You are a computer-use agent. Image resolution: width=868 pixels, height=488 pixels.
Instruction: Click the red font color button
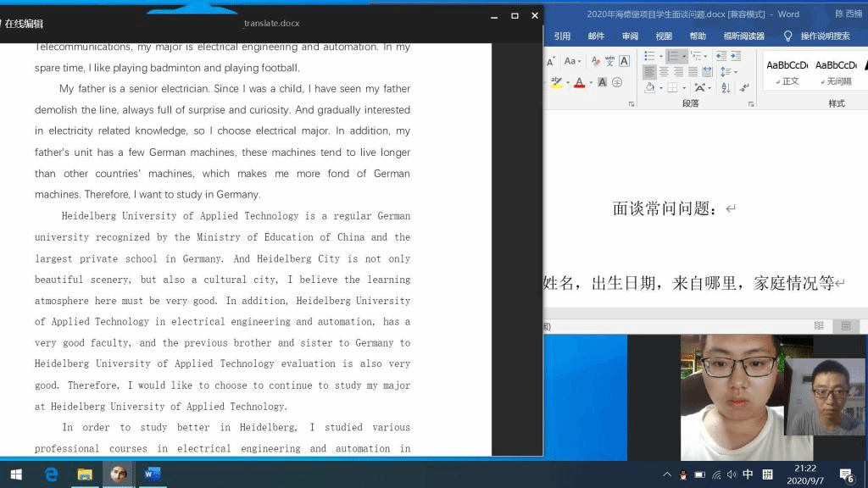(x=579, y=83)
